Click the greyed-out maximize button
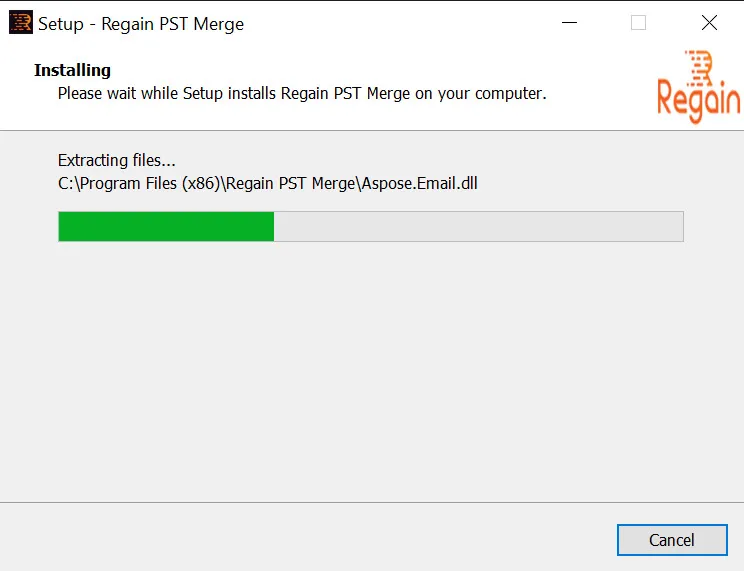This screenshot has height=571, width=744. 638,22
